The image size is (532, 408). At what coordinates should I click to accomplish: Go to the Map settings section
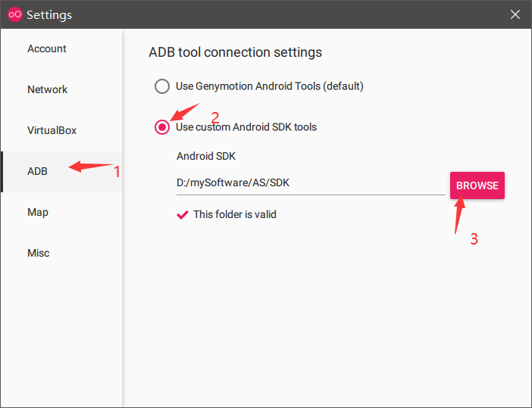(x=38, y=213)
